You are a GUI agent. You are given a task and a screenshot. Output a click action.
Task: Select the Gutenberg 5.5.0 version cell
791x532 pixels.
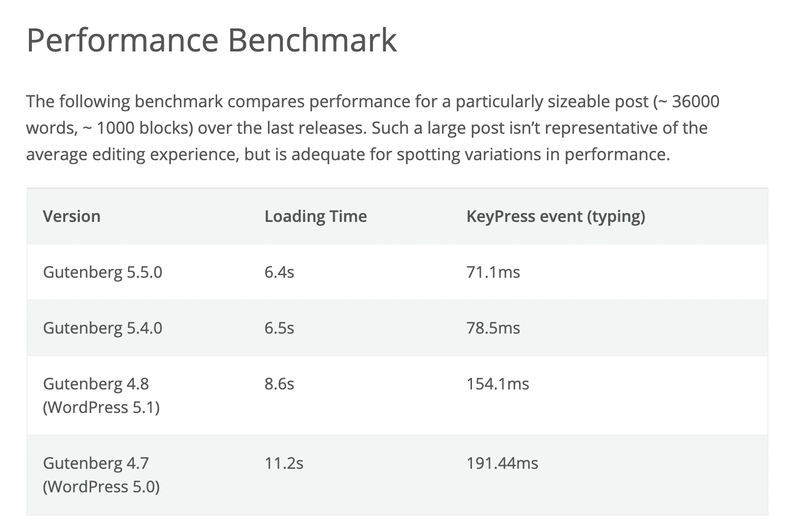(x=102, y=272)
